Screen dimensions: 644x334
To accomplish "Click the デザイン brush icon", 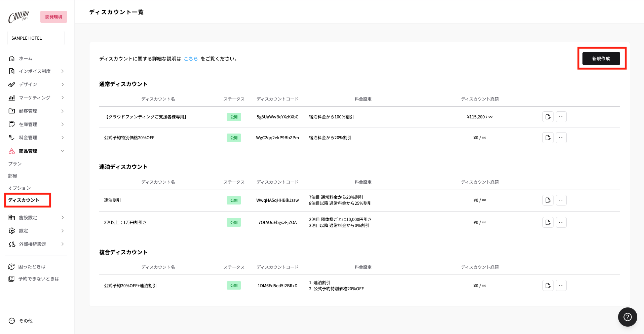I will coord(12,84).
